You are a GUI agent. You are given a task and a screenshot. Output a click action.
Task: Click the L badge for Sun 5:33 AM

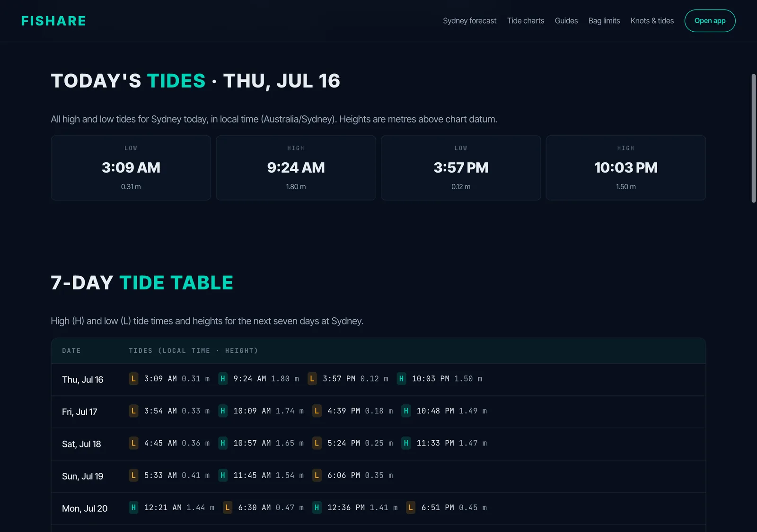click(133, 475)
